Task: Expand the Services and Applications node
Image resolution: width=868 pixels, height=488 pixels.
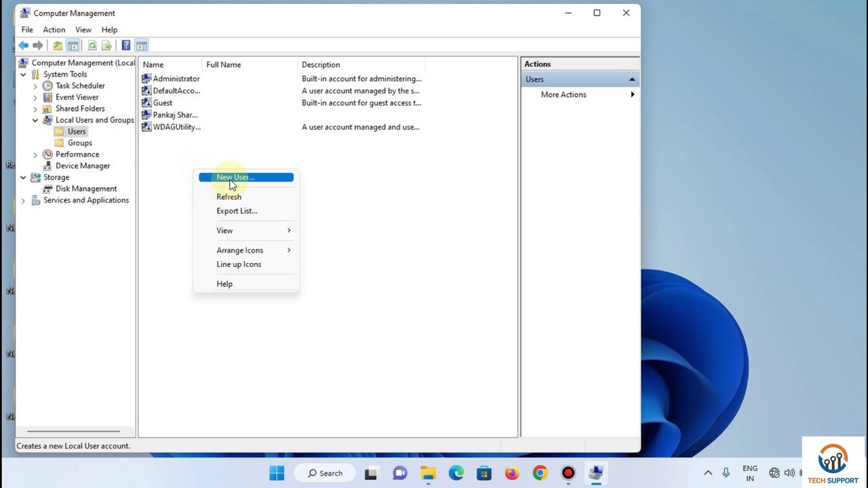Action: coord(23,201)
